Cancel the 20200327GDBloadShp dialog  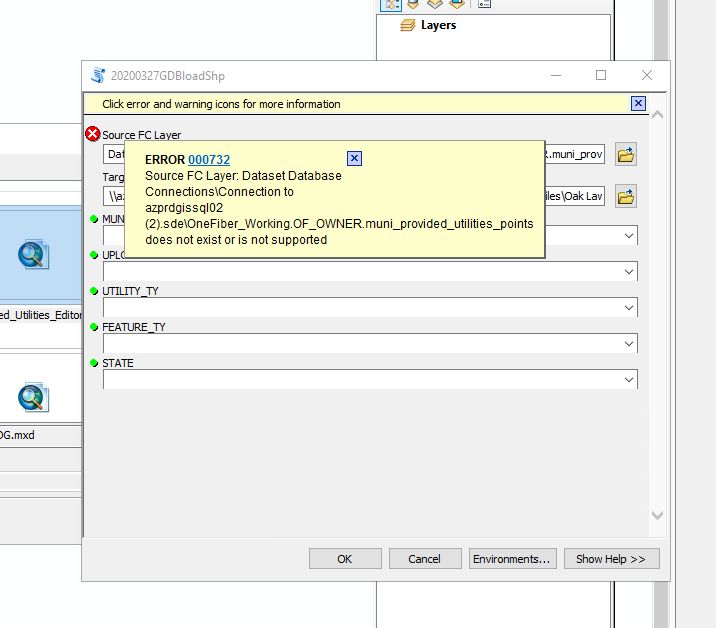425,559
